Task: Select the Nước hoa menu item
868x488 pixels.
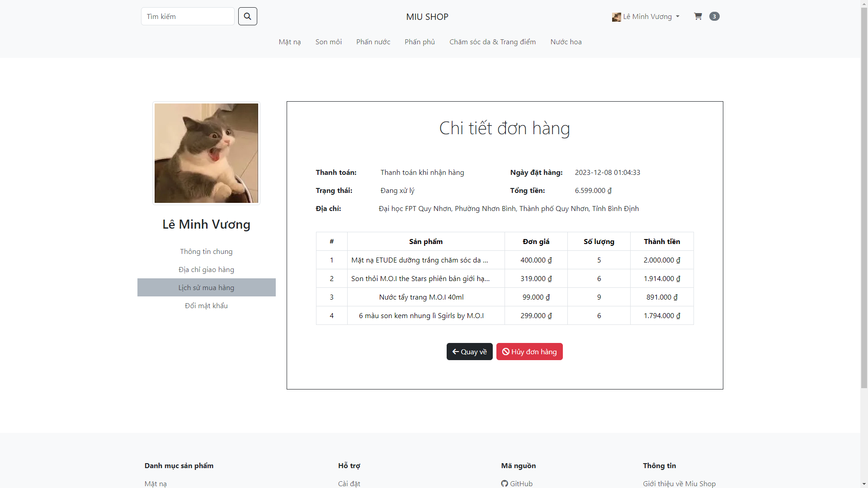Action: tap(566, 42)
